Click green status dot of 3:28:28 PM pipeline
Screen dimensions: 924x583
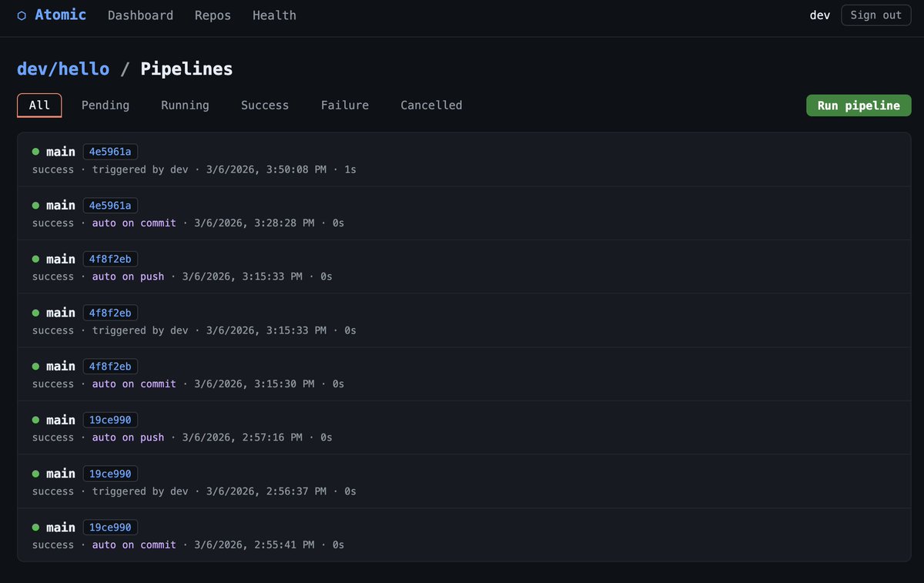click(35, 206)
